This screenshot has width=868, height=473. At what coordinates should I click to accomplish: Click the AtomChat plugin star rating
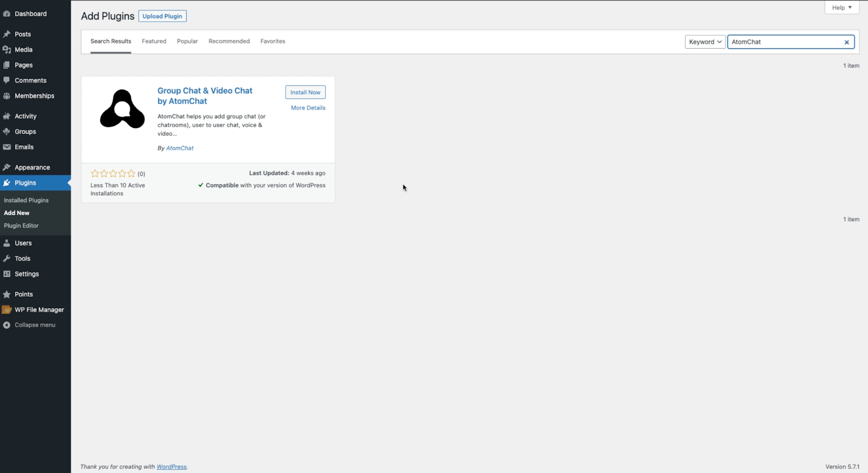tap(113, 174)
